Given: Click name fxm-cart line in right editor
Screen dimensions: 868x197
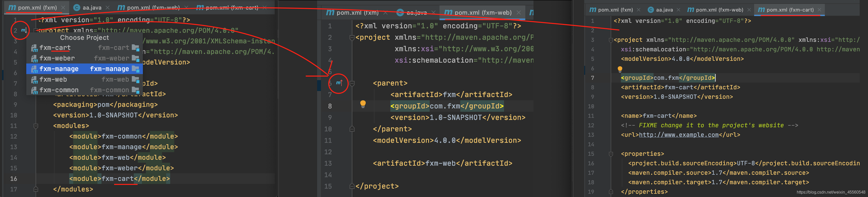Looking at the screenshot, I should (x=659, y=116).
